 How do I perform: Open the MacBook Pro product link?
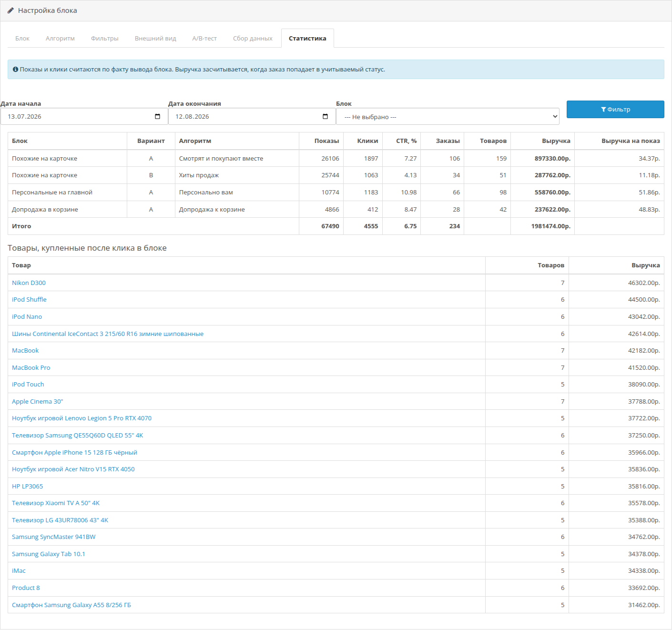(31, 367)
